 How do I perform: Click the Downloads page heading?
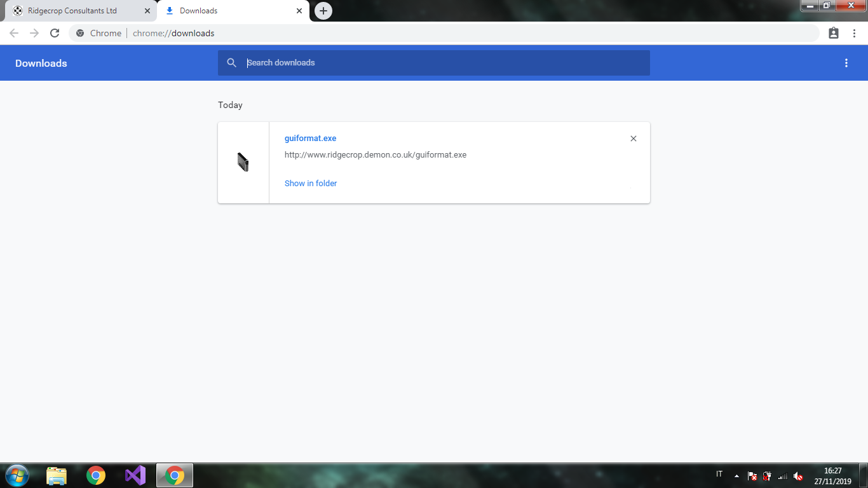point(41,63)
